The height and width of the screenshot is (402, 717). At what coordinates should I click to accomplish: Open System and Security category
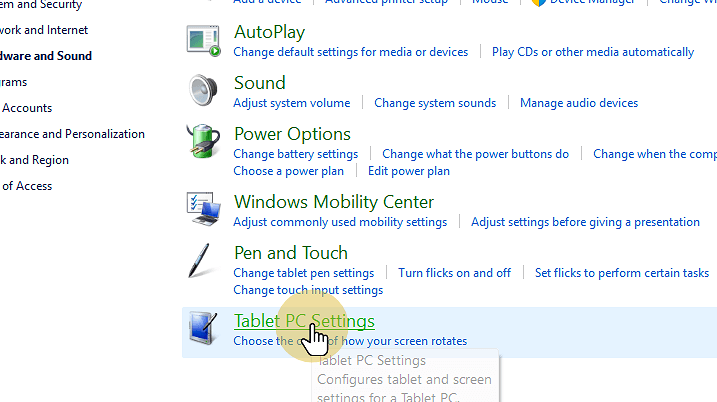click(41, 5)
